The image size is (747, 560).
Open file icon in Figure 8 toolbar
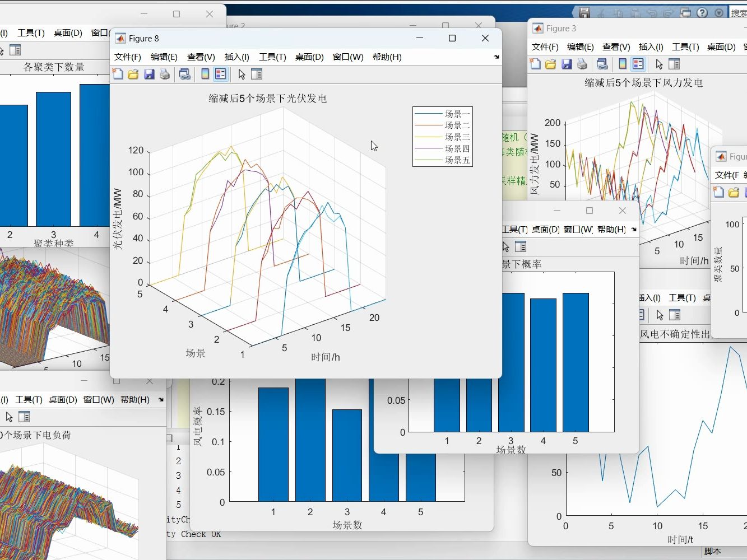133,74
